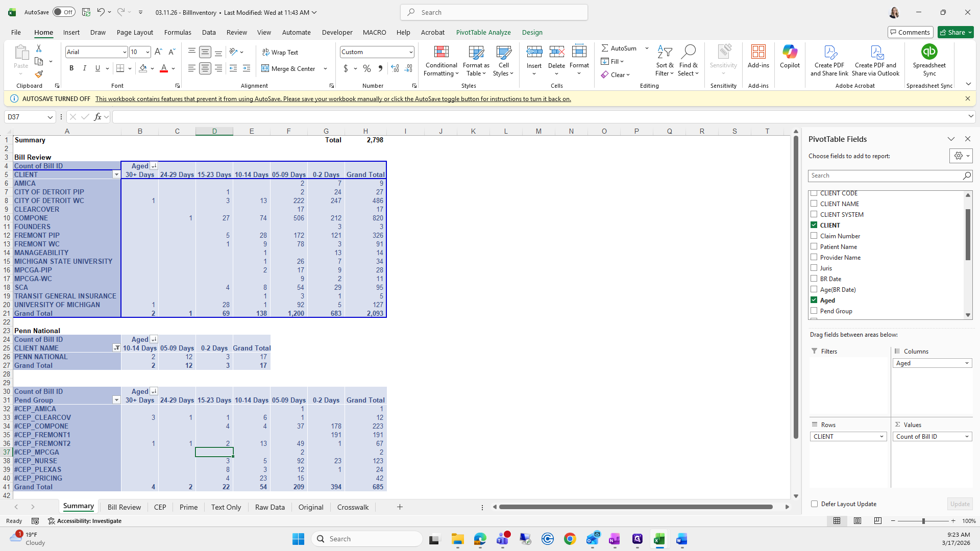Click the Copilot icon in the ribbon
The width and height of the screenshot is (980, 551).
pos(790,52)
